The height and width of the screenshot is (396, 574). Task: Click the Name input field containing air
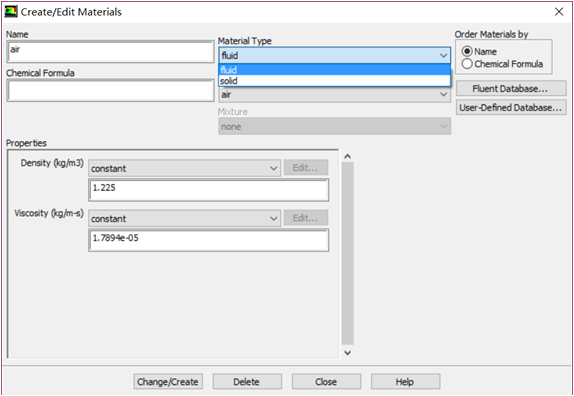click(x=110, y=52)
